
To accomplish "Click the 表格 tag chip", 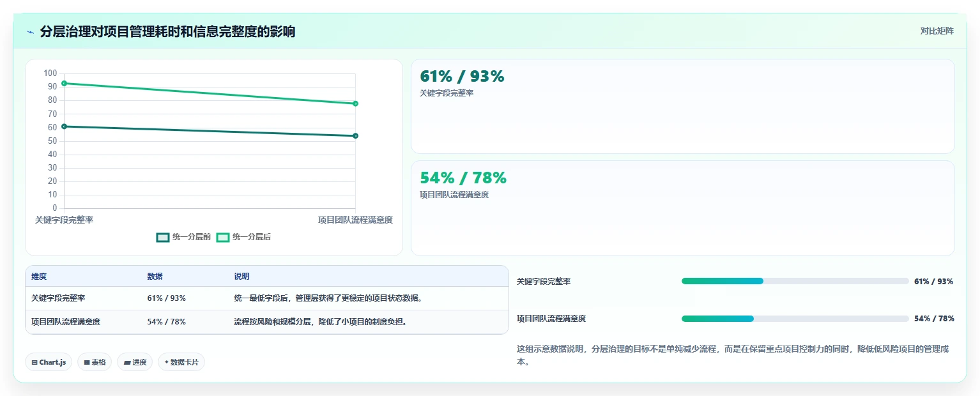I will coord(95,362).
